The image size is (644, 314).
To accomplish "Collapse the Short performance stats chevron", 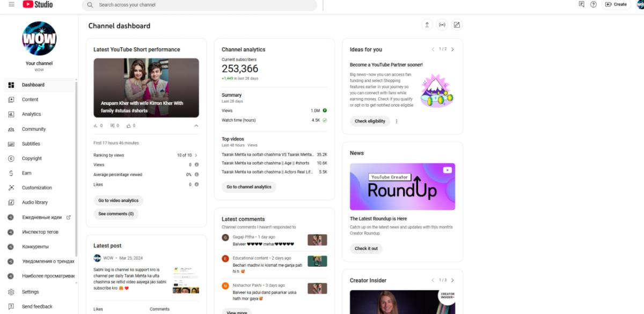I will [x=196, y=126].
